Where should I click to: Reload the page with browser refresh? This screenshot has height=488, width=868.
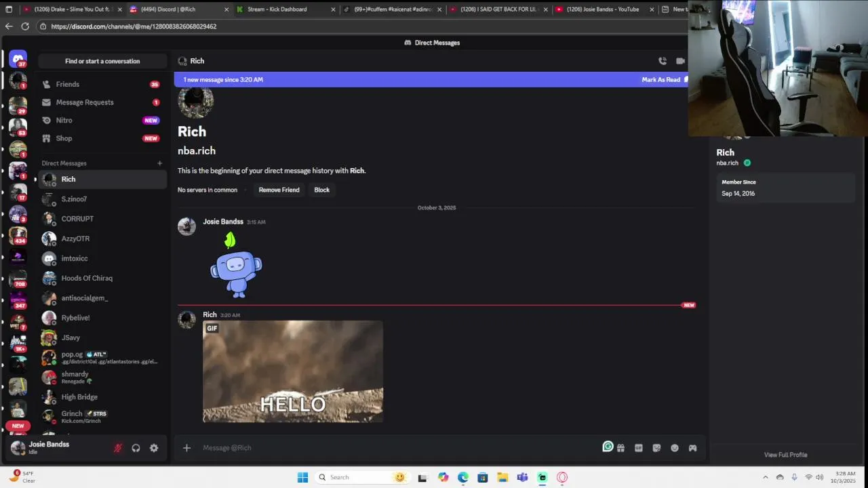(25, 26)
